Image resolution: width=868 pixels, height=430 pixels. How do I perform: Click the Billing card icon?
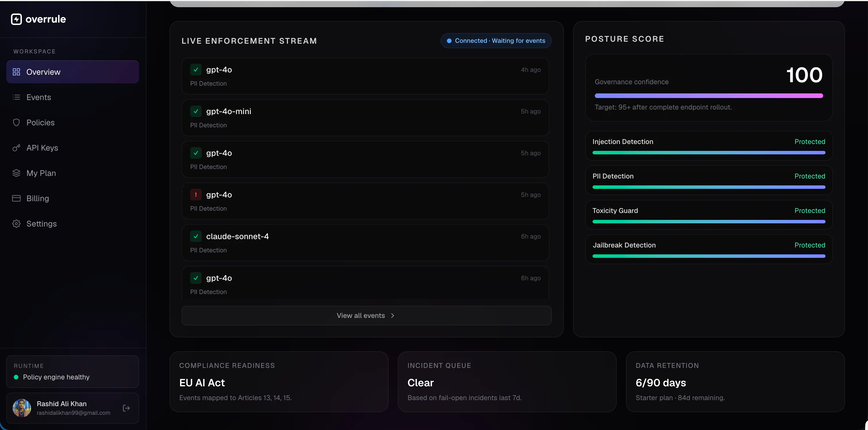click(x=16, y=198)
